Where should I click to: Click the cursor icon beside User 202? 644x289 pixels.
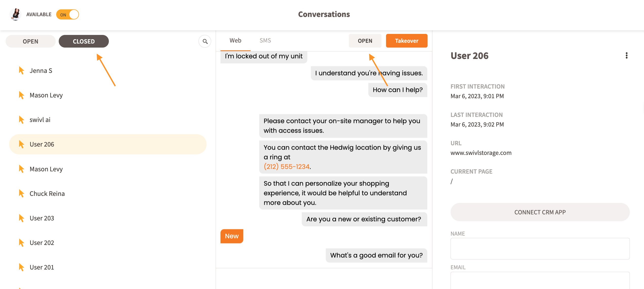[22, 242]
